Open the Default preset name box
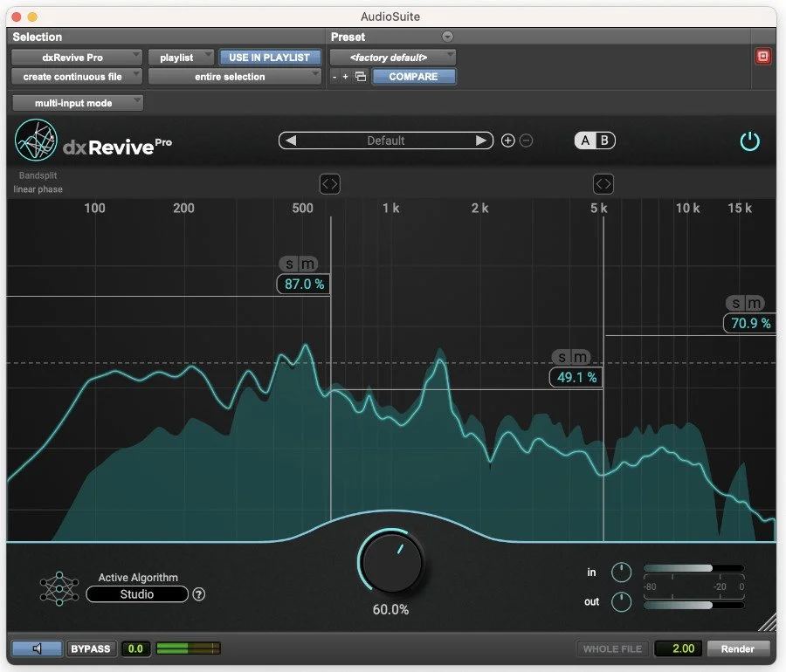The width and height of the screenshot is (786, 672). (x=385, y=141)
